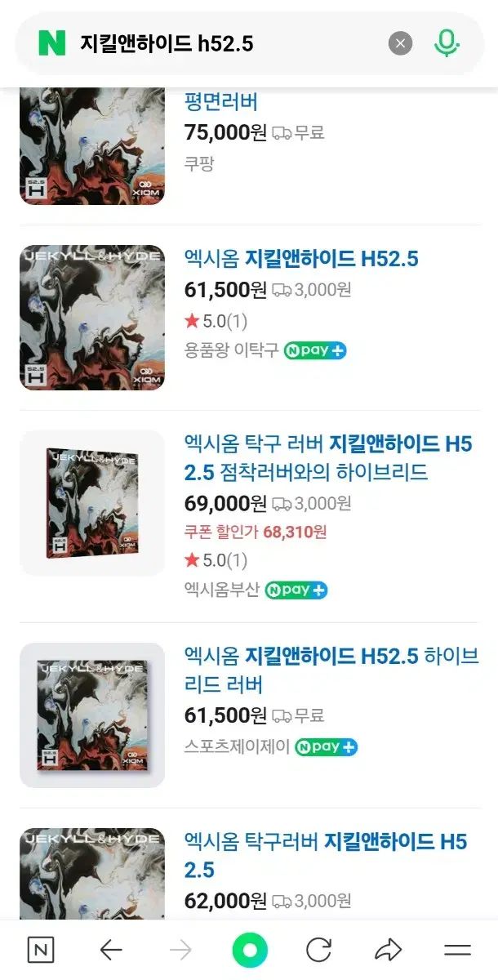Open the hamburger menu at bottom right
Image resolution: width=498 pixels, height=980 pixels.
[457, 950]
